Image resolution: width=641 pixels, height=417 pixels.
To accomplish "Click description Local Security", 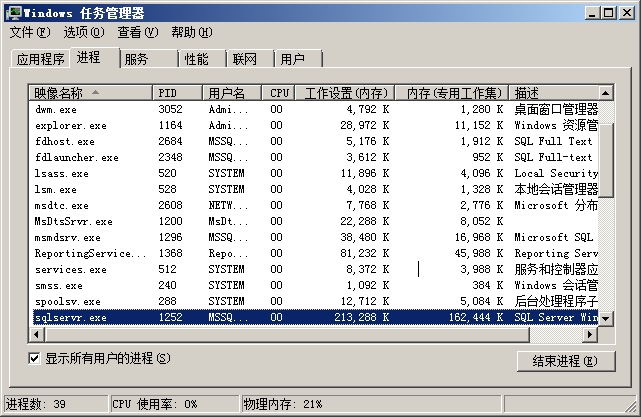I will (556, 173).
